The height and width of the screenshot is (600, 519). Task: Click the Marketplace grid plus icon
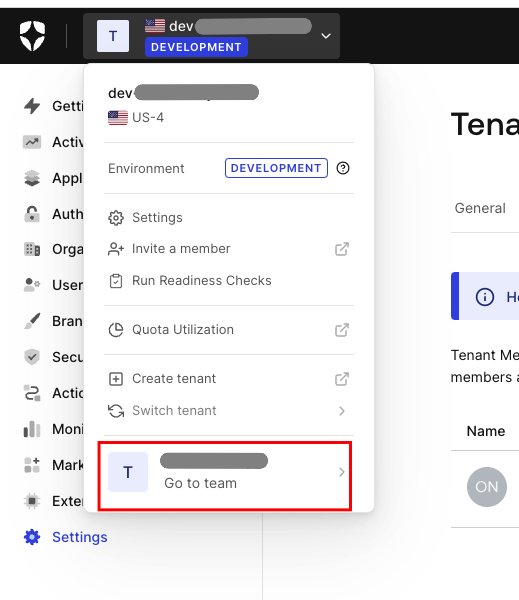click(32, 465)
